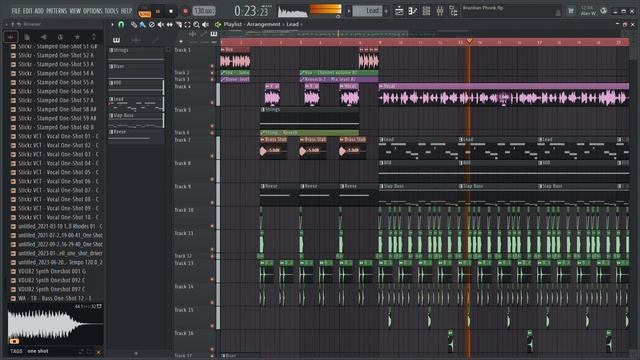Select Stickz - Stamped One-Shot 52 A file
640x360 pixels.
[56, 55]
